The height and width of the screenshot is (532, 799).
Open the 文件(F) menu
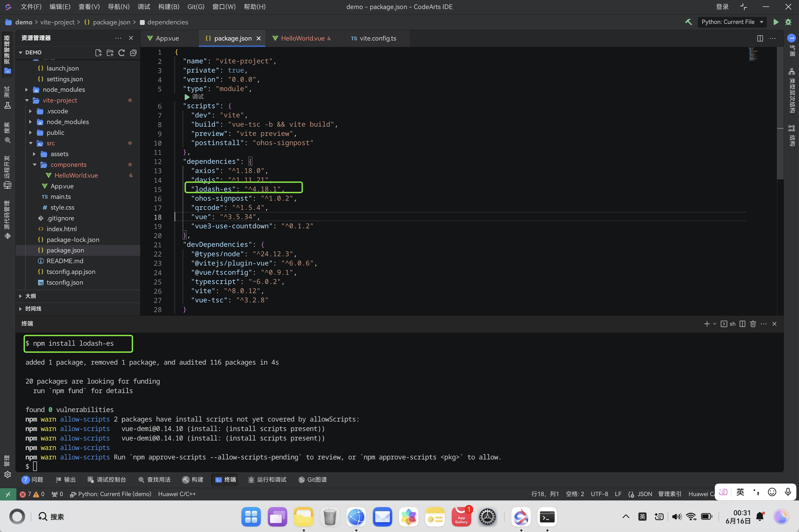(x=31, y=7)
